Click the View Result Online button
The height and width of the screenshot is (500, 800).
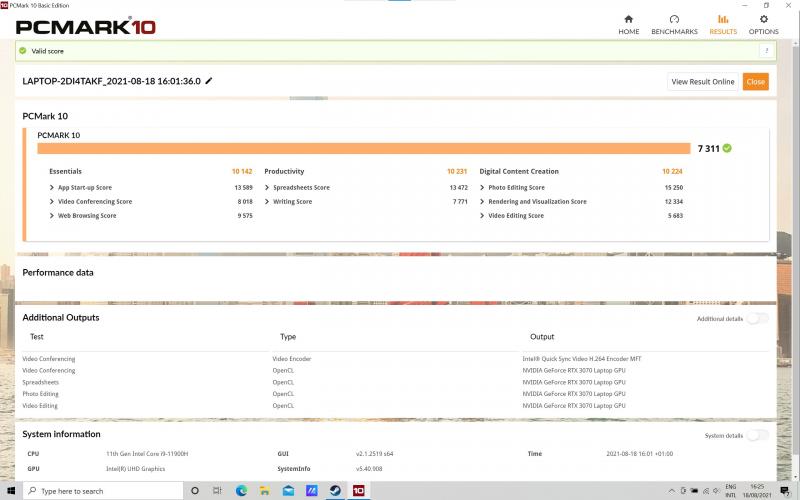coord(703,82)
